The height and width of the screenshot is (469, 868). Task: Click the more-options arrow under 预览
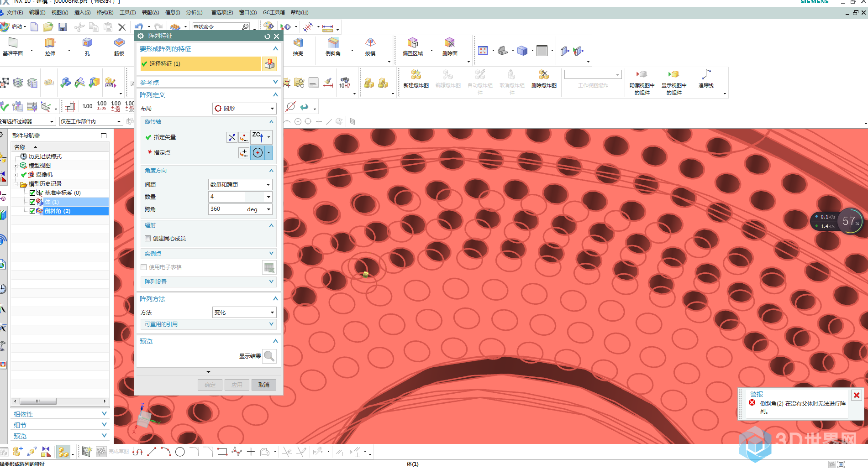pyautogui.click(x=209, y=372)
